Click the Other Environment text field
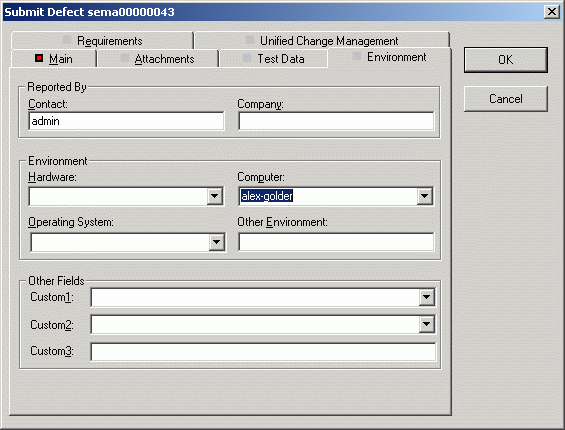 point(336,242)
